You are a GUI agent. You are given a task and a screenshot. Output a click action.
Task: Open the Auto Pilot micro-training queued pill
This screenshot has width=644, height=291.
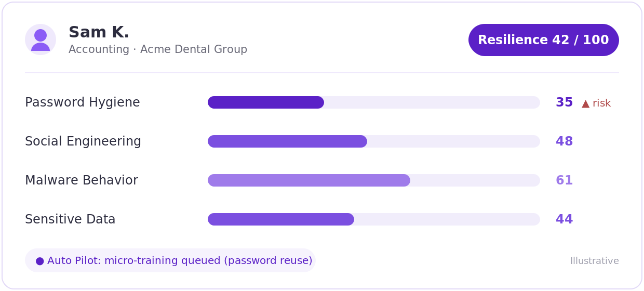[170, 260]
